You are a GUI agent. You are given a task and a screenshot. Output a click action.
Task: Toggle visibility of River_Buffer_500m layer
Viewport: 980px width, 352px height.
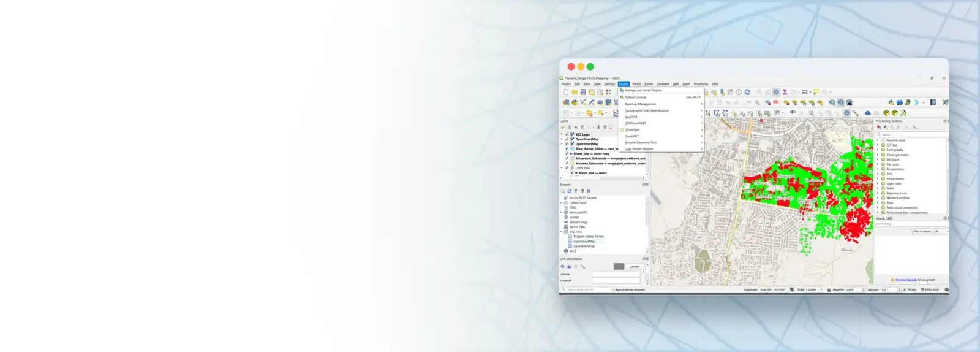tap(567, 149)
